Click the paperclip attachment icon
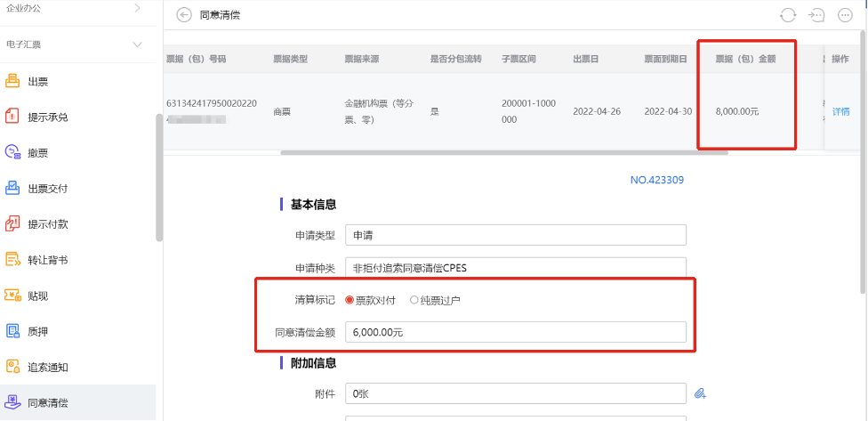This screenshot has width=868, height=421. (700, 393)
